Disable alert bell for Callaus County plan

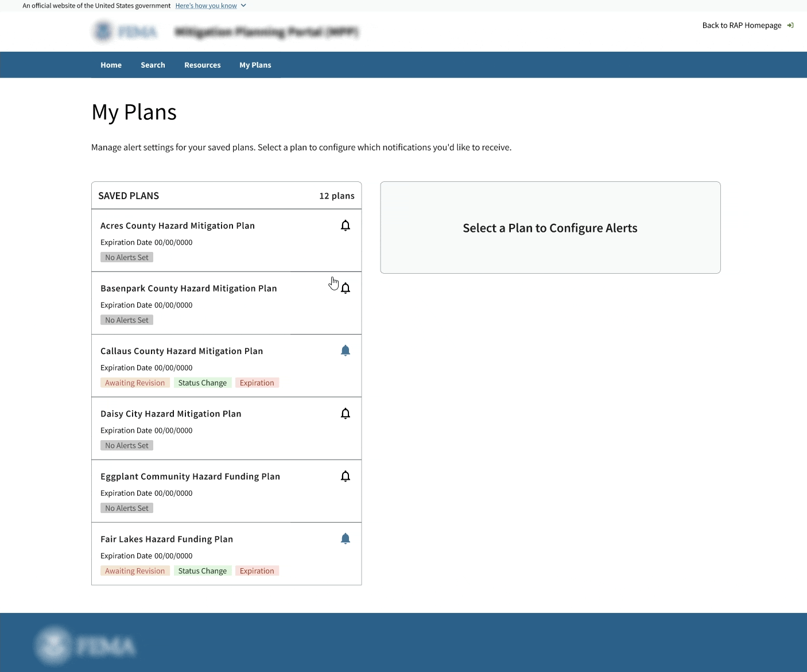[346, 351]
